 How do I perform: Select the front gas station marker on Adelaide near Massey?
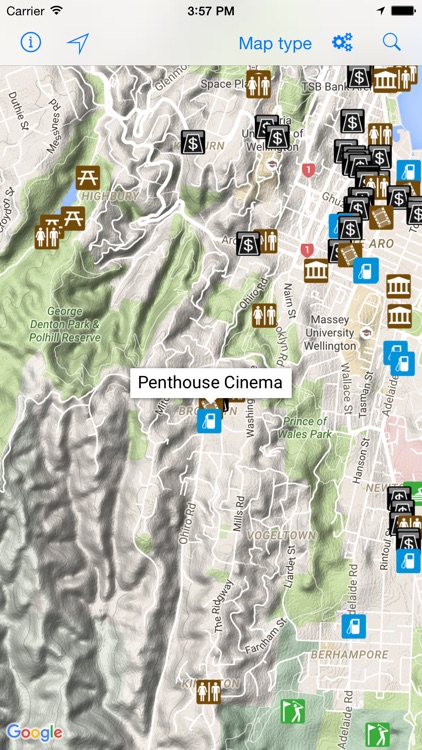click(x=403, y=364)
